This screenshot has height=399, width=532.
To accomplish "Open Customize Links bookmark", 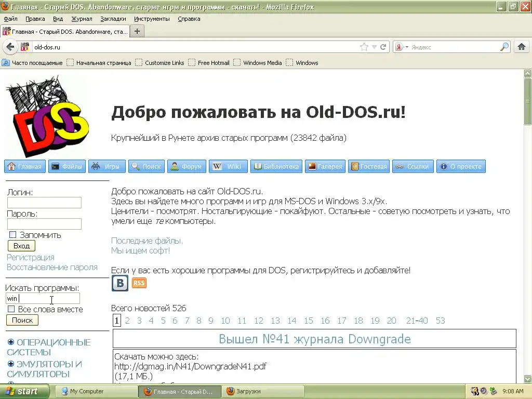I will [x=160, y=63].
